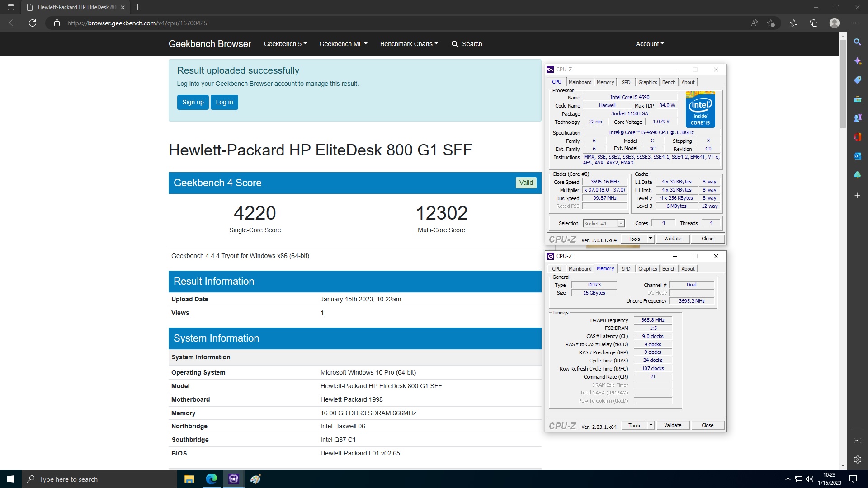Image resolution: width=868 pixels, height=488 pixels.
Task: Switch to Memory tab in upper CPU-Z
Action: [x=605, y=82]
